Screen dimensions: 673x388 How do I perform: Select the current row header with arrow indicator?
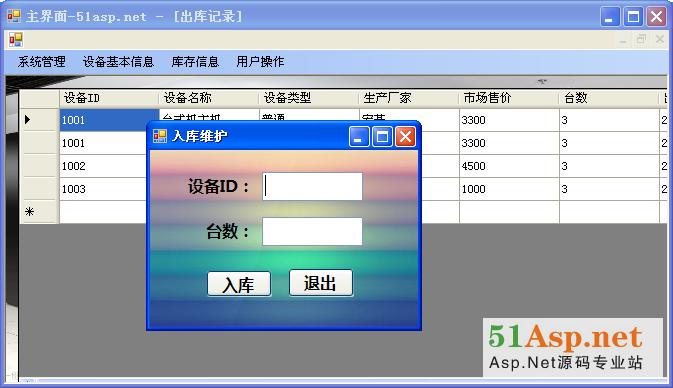(x=39, y=120)
